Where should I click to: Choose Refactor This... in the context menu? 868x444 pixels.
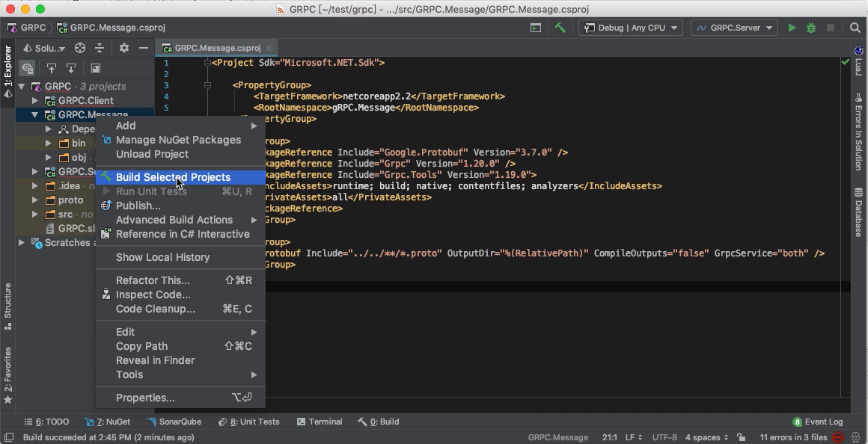(x=180, y=280)
